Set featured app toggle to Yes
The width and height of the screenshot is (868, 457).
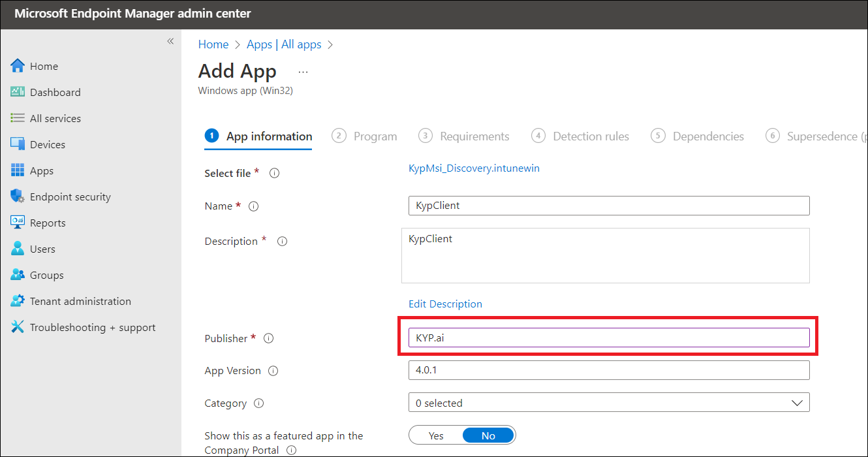point(436,435)
